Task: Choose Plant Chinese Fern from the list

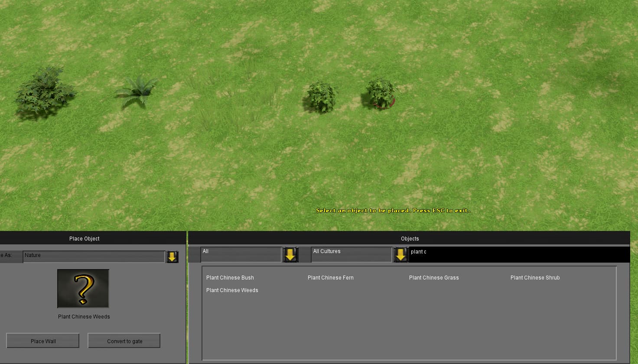Action: [331, 278]
